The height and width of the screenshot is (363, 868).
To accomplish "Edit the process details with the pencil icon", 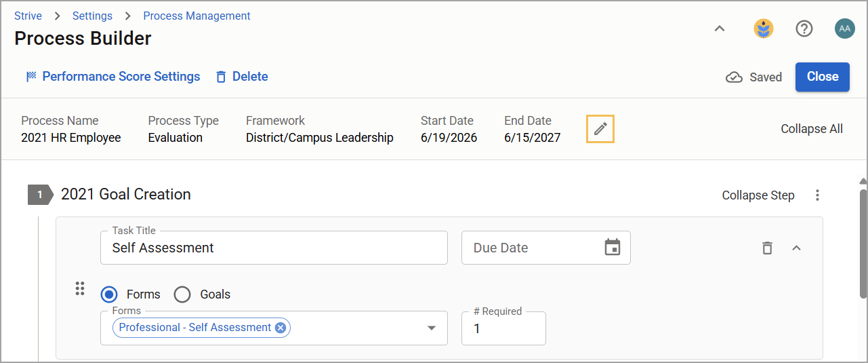I will (x=600, y=129).
